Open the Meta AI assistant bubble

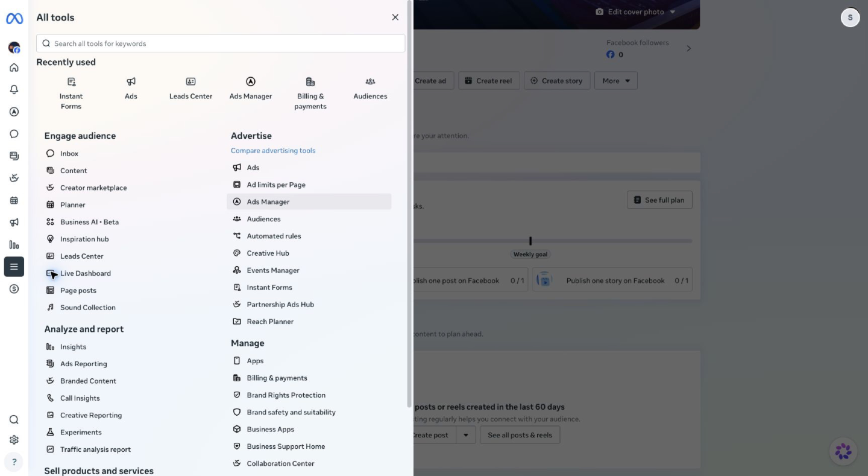(843, 451)
